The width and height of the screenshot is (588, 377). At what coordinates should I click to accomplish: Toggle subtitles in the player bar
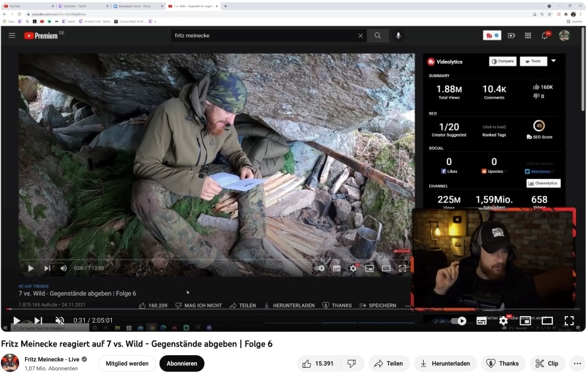[481, 321]
